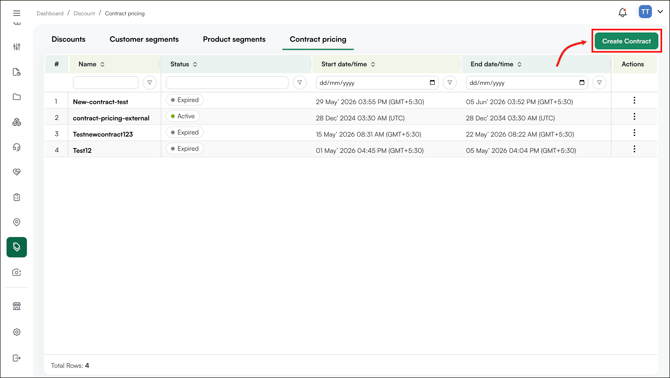Click the logout sidebar icon
Screen dimensions: 670x378
(x=17, y=358)
